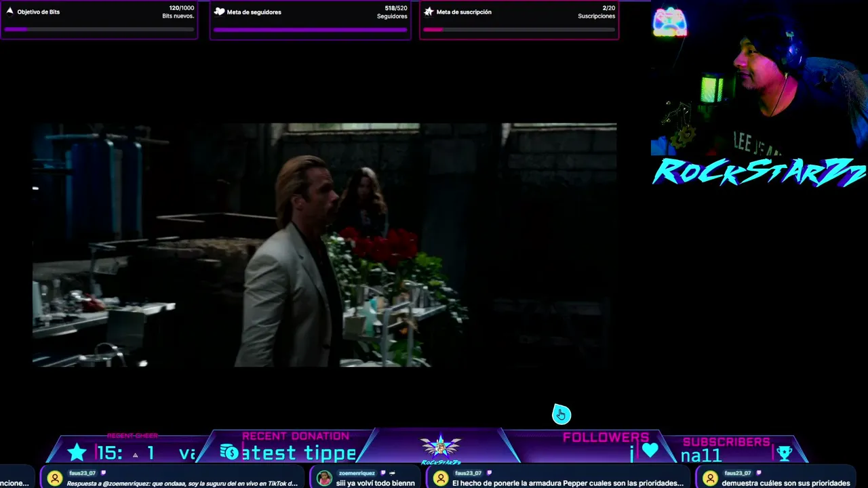Screen dimensions: 868x488
Task: Click the recent donation coins icon
Action: (x=229, y=452)
